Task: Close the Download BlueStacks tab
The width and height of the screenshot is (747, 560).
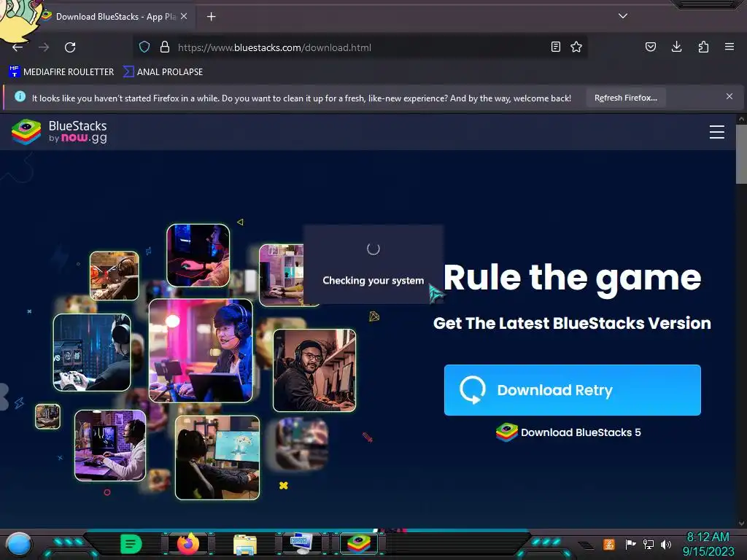Action: tap(184, 16)
